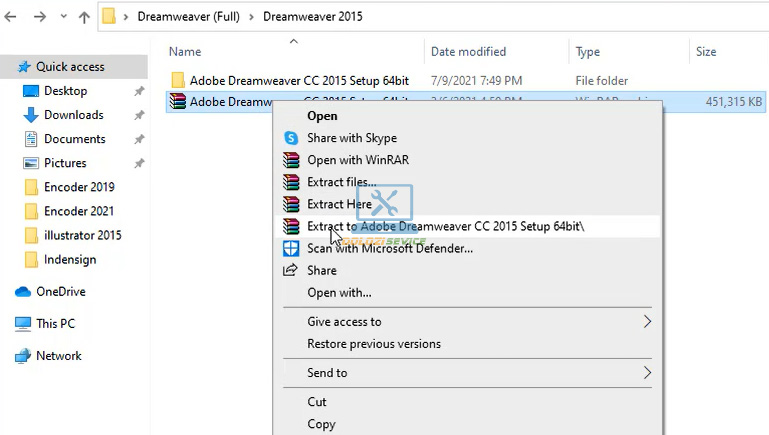Open the Downloads folder in sidebar
Viewport: 769px width, 435px height.
pos(73,115)
